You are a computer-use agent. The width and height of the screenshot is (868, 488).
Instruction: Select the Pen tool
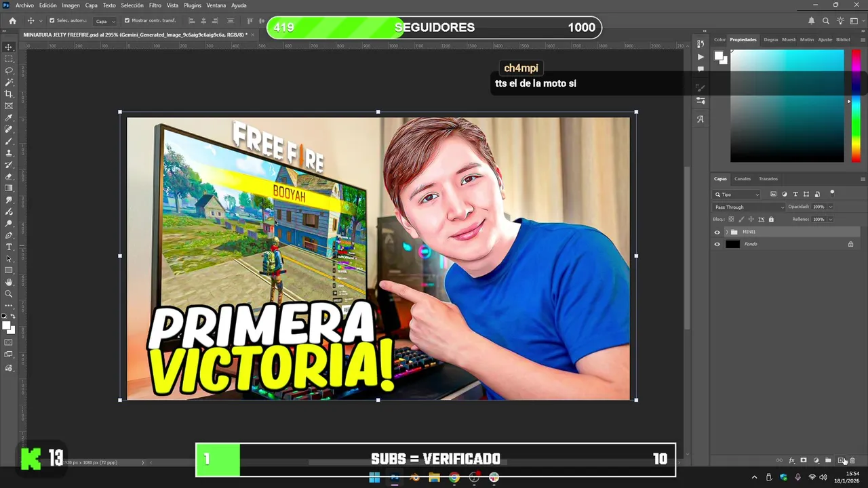9,235
